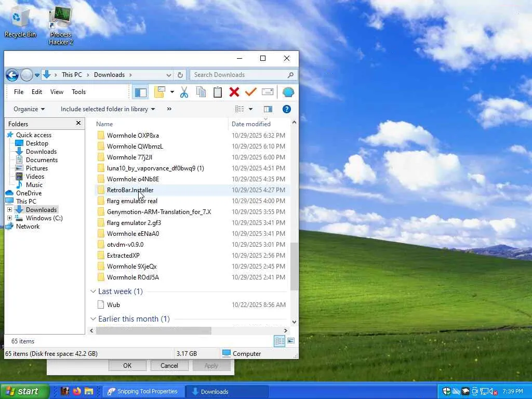532x399 pixels.
Task: Show more commands with the double chevron
Action: coord(169,109)
